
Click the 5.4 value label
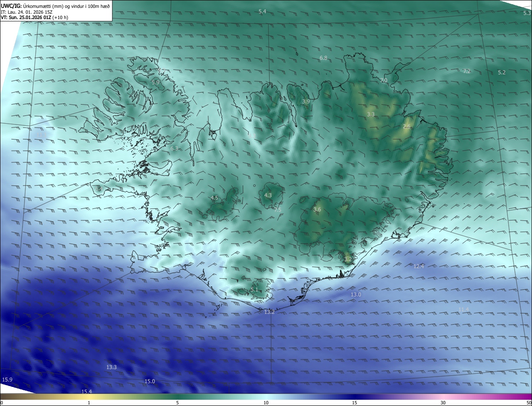point(262,12)
